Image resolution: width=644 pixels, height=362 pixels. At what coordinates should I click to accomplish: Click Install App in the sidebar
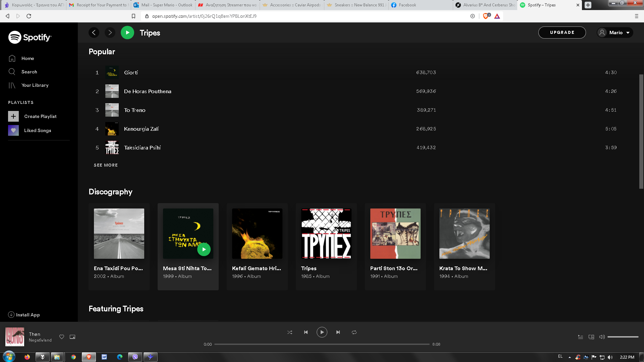(24, 315)
